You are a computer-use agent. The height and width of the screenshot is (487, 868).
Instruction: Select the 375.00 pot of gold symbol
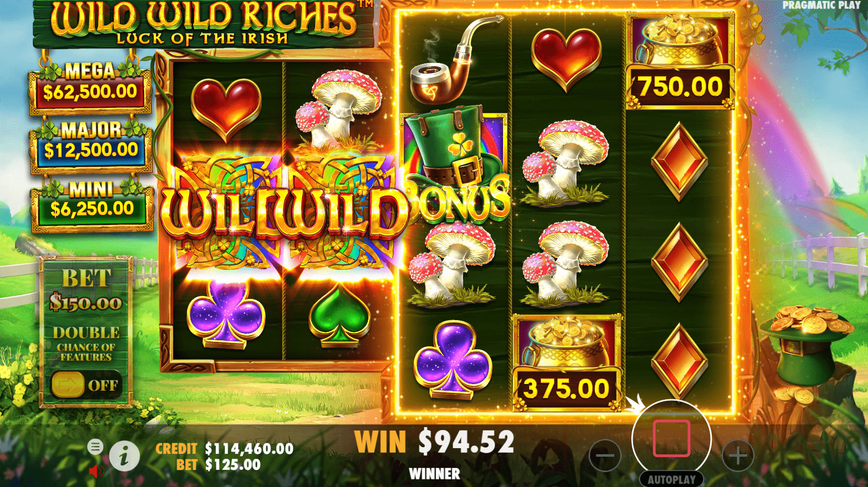tap(567, 363)
